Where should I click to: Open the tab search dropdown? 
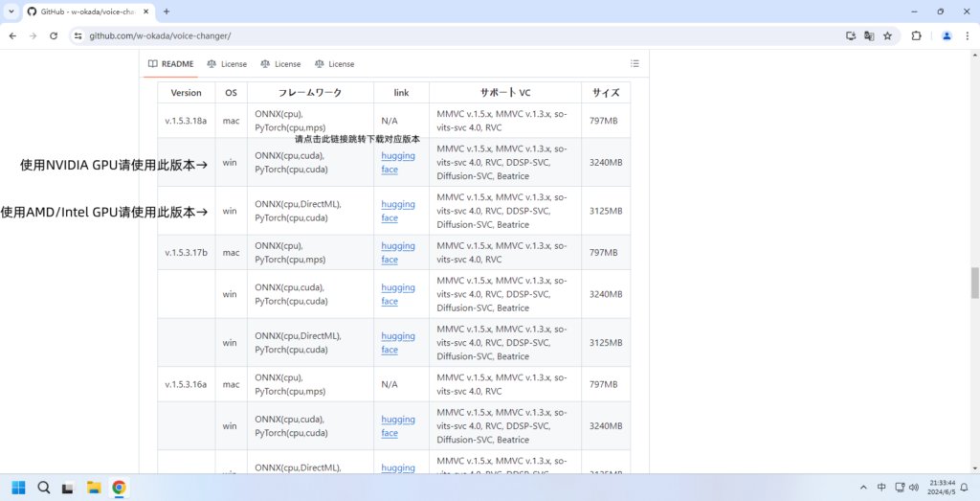11,11
